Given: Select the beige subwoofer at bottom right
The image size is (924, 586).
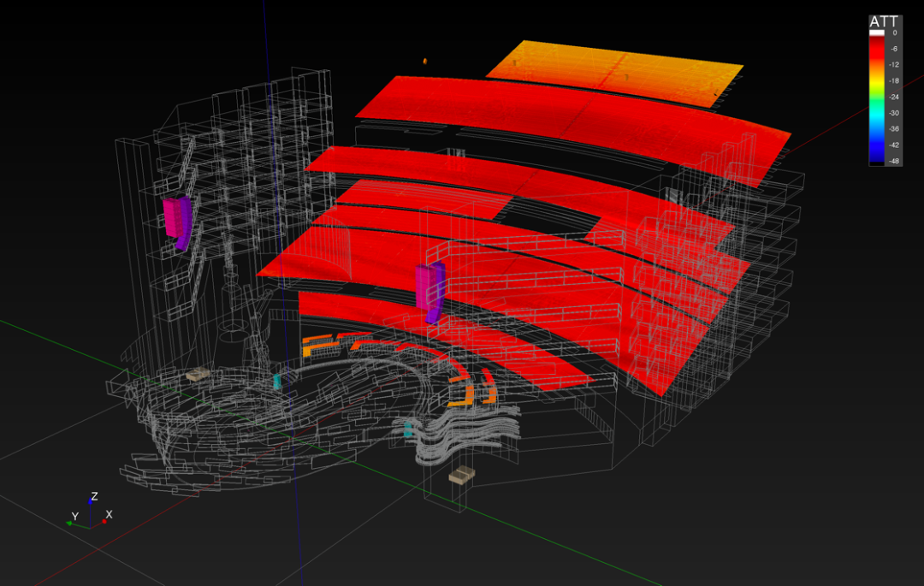Looking at the screenshot, I should (462, 474).
